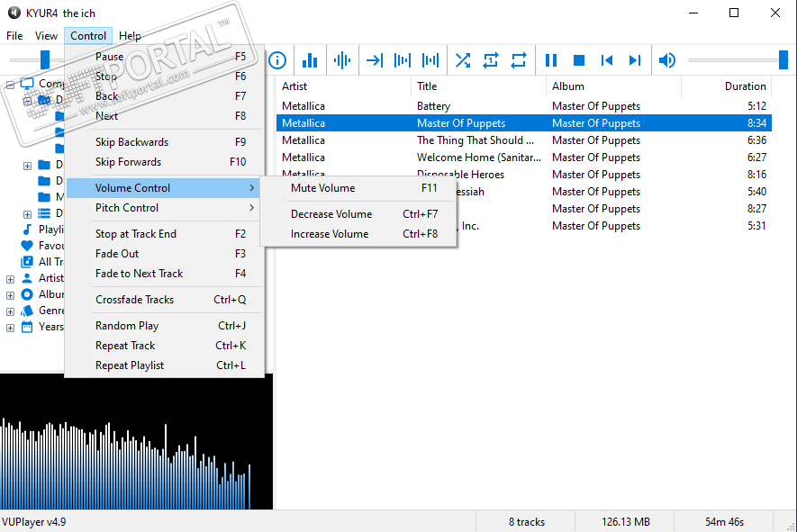The width and height of the screenshot is (797, 532).
Task: Expand the Years tree node
Action: [10, 328]
